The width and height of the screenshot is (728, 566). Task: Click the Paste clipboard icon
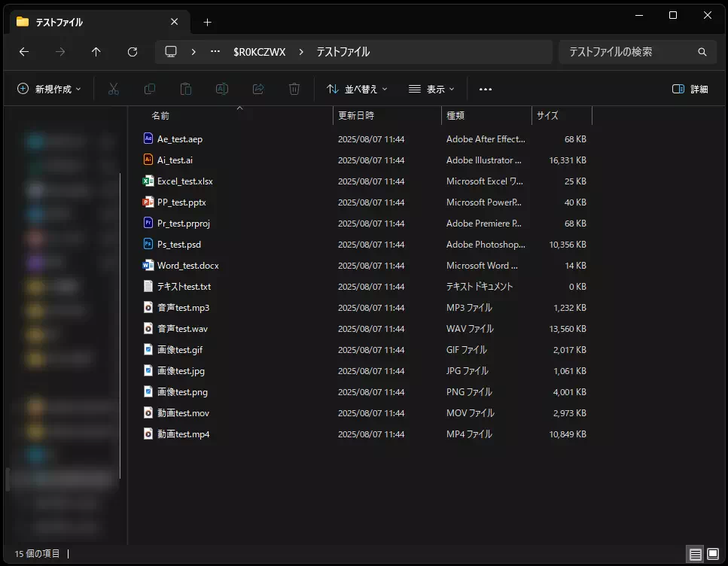coord(186,89)
